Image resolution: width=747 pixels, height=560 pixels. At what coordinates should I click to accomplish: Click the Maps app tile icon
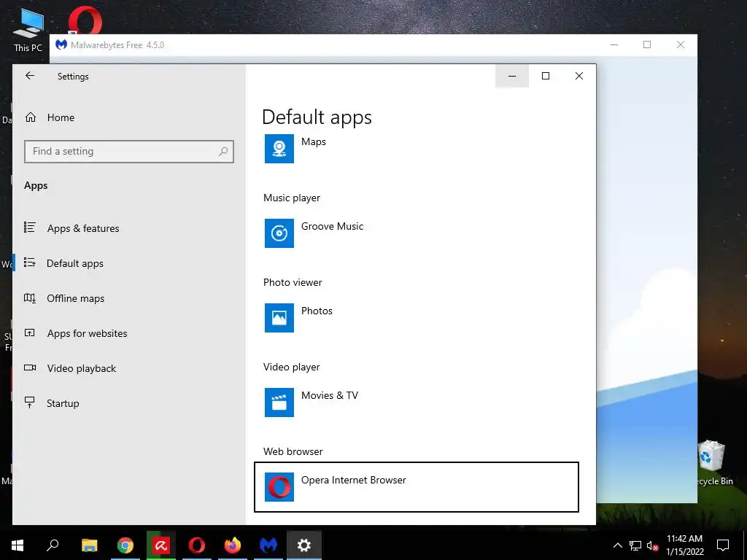tap(279, 149)
